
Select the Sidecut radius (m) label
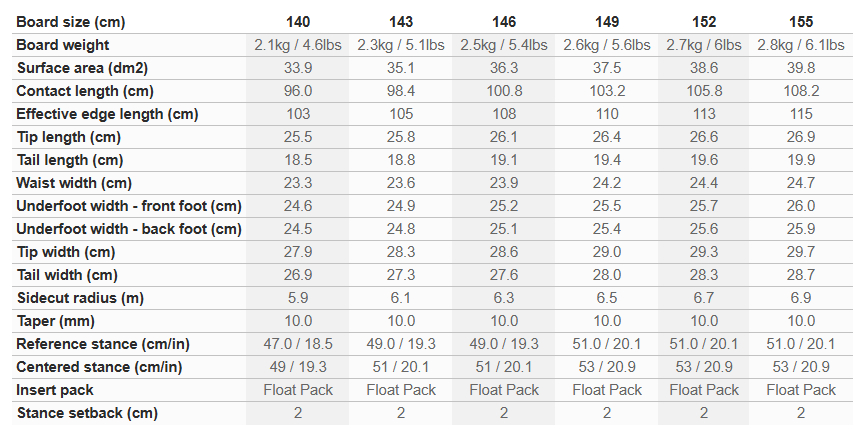coord(82,298)
